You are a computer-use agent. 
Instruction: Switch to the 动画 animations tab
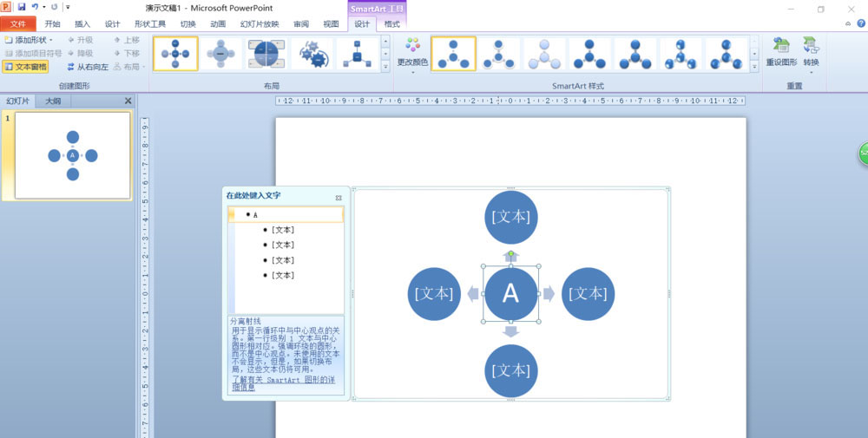[218, 23]
